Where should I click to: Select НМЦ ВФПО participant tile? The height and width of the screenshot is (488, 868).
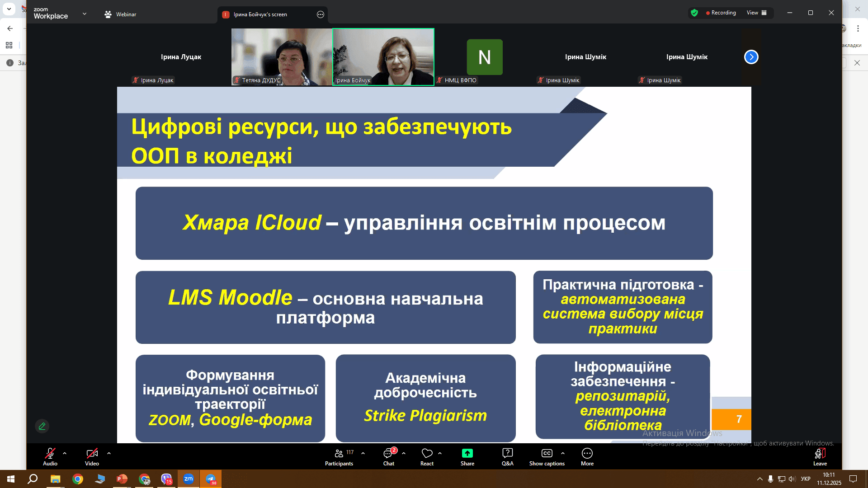(485, 57)
